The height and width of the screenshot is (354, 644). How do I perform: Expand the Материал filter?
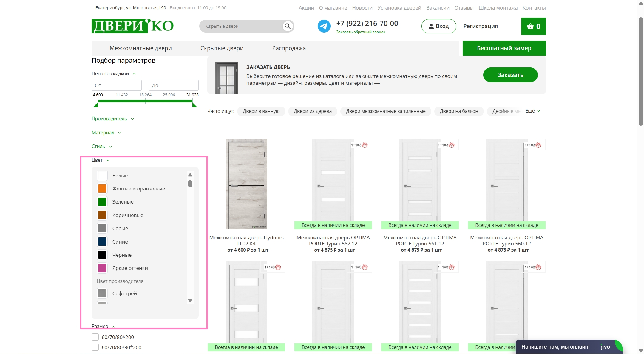click(x=106, y=133)
